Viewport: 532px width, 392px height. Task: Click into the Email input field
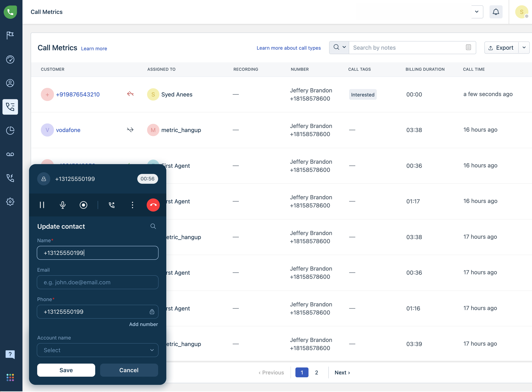point(97,282)
